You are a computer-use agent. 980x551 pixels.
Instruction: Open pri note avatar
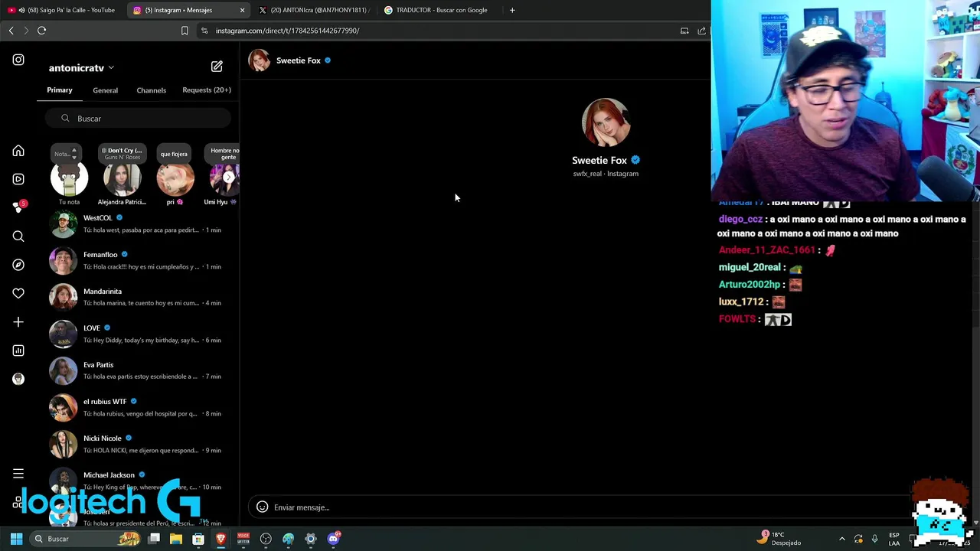point(175,178)
